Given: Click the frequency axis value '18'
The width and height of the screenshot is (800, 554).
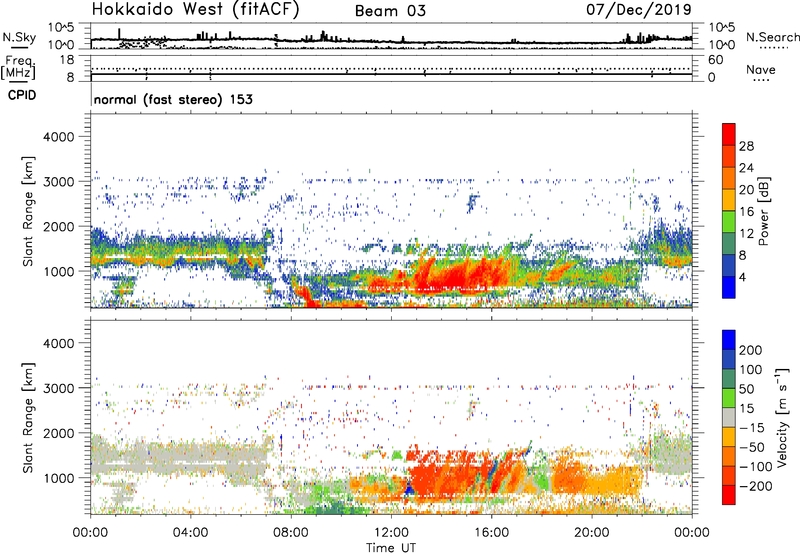Looking at the screenshot, I should [x=67, y=60].
